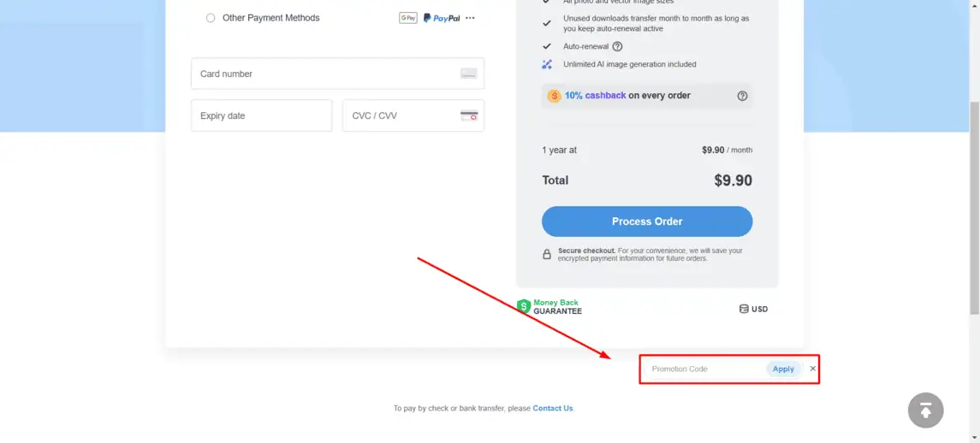Open cashback info question mark icon

point(743,97)
